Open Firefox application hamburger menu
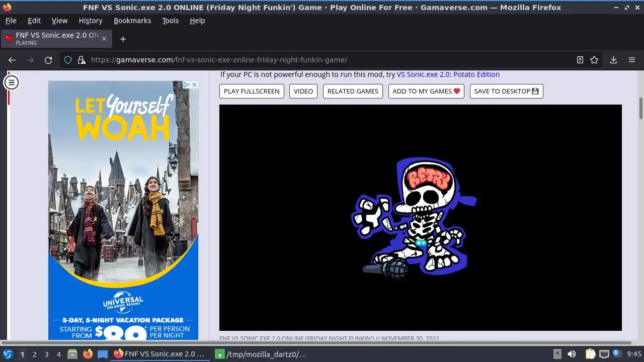This screenshot has width=644, height=362. tap(632, 60)
